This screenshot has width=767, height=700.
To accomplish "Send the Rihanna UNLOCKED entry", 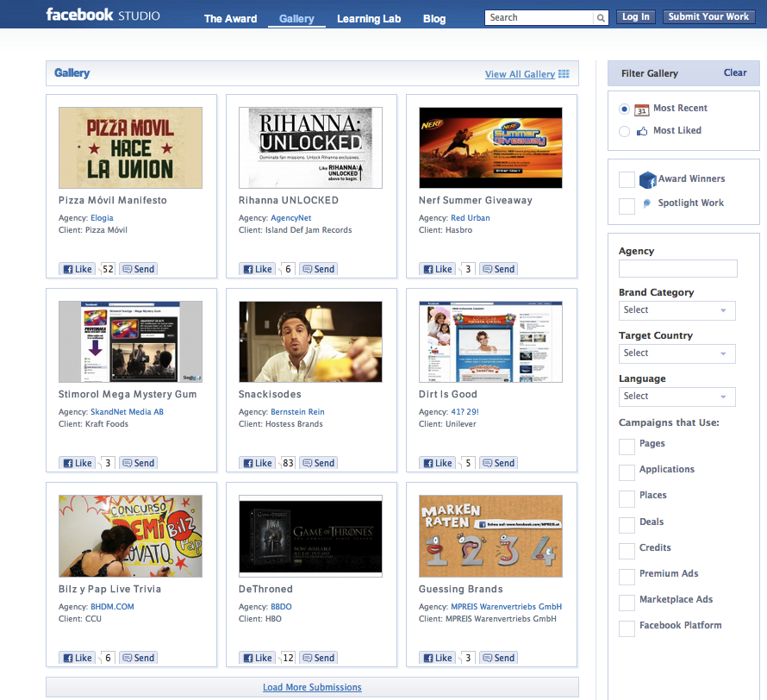I will 319,269.
